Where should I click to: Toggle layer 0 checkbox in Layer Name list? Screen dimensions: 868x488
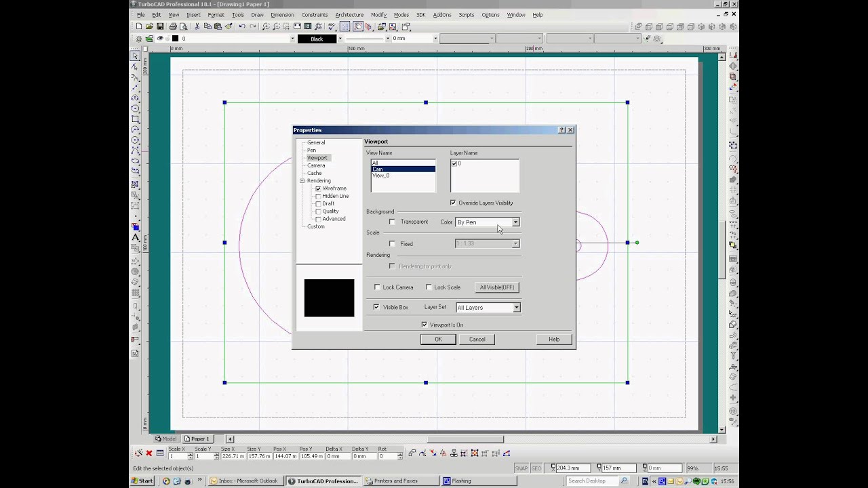[454, 163]
